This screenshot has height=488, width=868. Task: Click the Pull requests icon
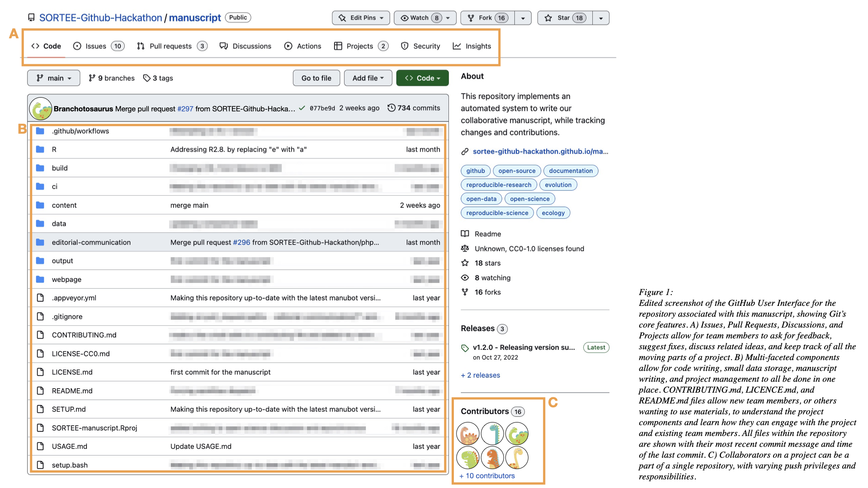141,46
